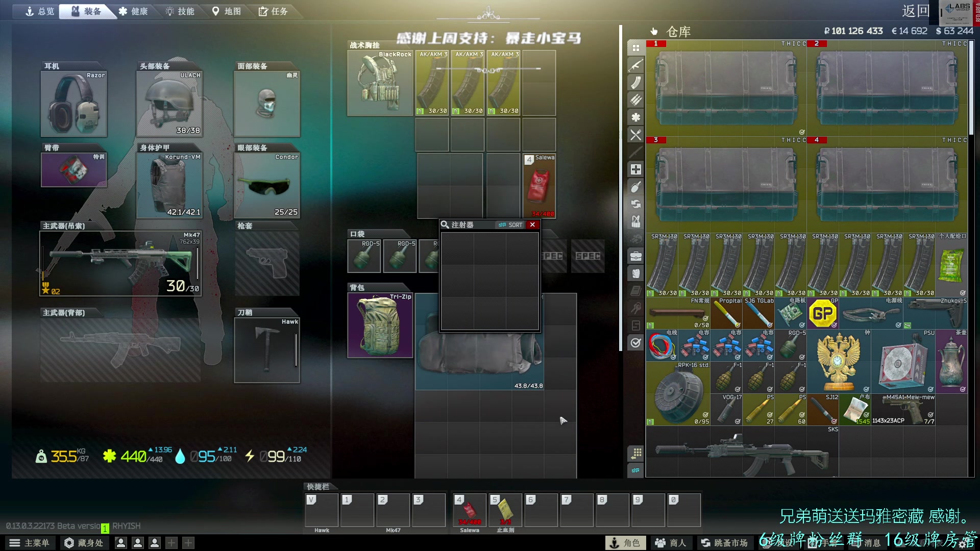
Task: Select the Korund-VM body armor
Action: click(169, 185)
